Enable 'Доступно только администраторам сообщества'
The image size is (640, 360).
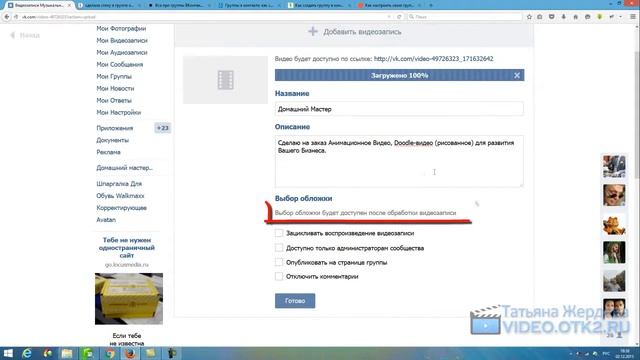click(x=279, y=248)
